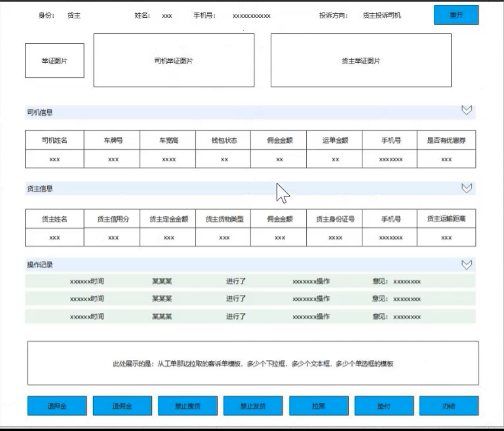
Task: Click the 车牌号 column header
Action: click(x=112, y=140)
